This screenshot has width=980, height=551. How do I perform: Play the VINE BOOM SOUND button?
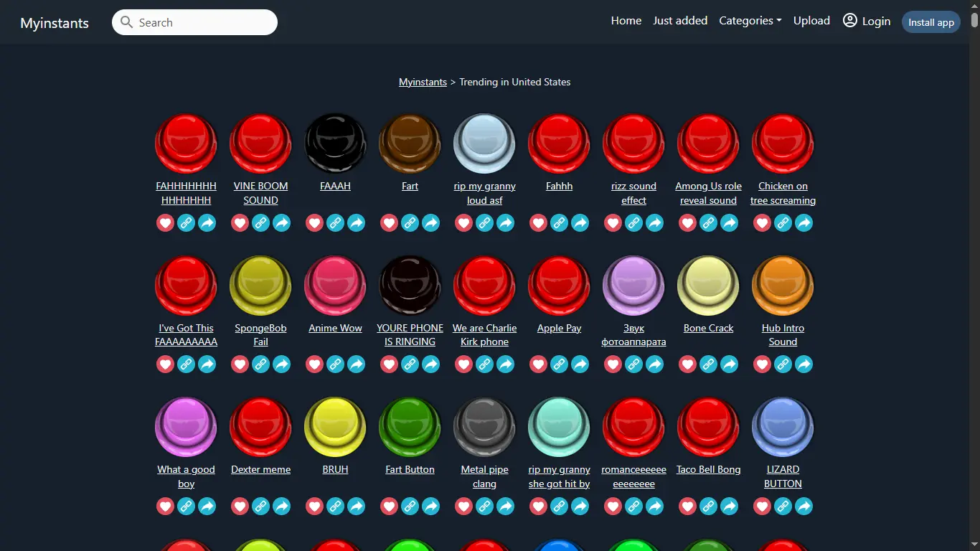click(260, 143)
